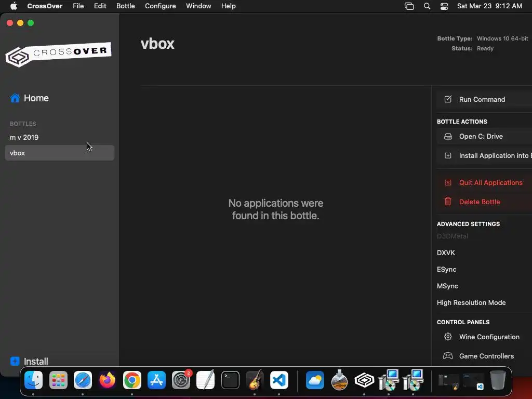The height and width of the screenshot is (399, 532).
Task: Launch Google Chrome from the Dock
Action: (132, 380)
